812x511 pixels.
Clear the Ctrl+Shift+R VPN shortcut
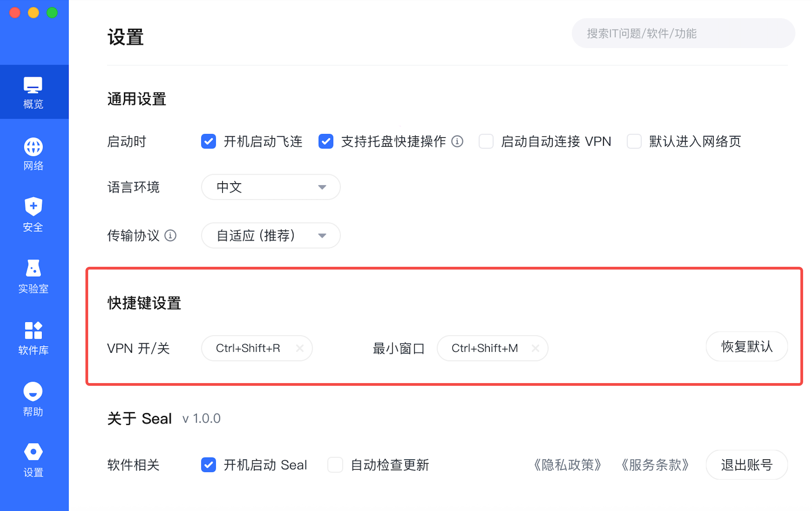pos(300,348)
